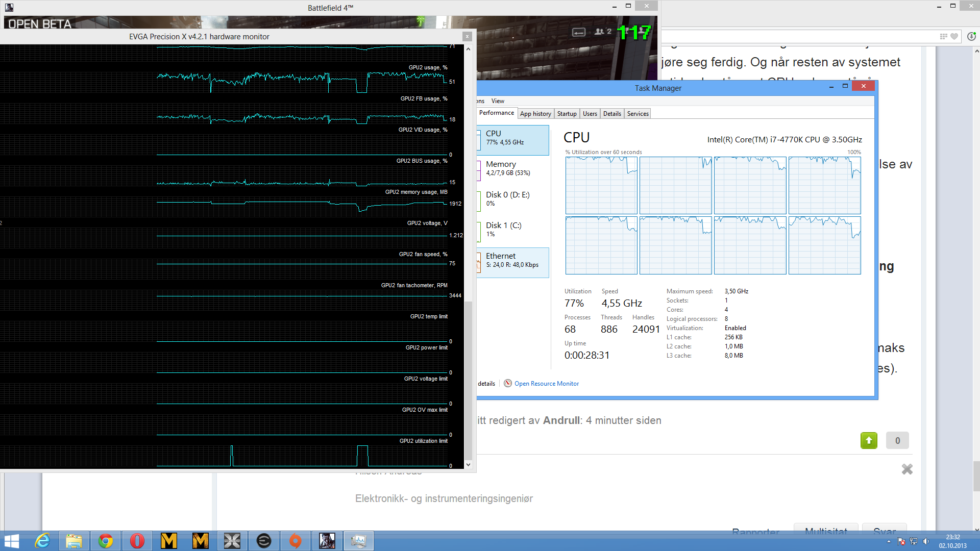
Task: Click the upvote green arrow button
Action: point(869,440)
